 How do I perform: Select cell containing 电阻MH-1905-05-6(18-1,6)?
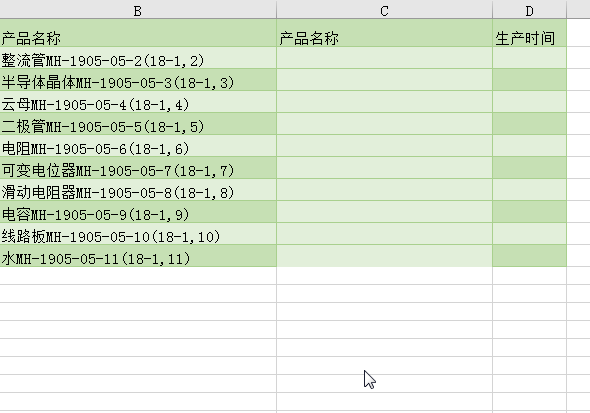[138, 146]
